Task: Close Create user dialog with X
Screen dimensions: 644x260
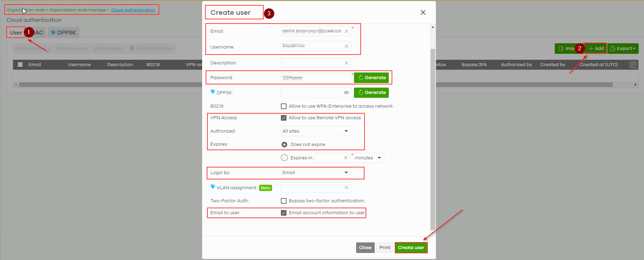Action: coord(423,12)
